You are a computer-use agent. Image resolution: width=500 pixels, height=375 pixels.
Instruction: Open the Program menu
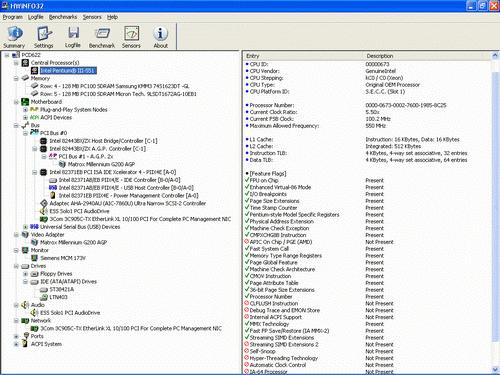click(x=13, y=17)
